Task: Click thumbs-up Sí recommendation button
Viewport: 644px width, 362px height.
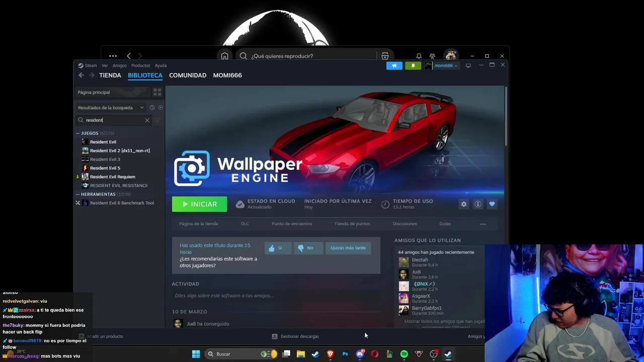Action: [278, 248]
